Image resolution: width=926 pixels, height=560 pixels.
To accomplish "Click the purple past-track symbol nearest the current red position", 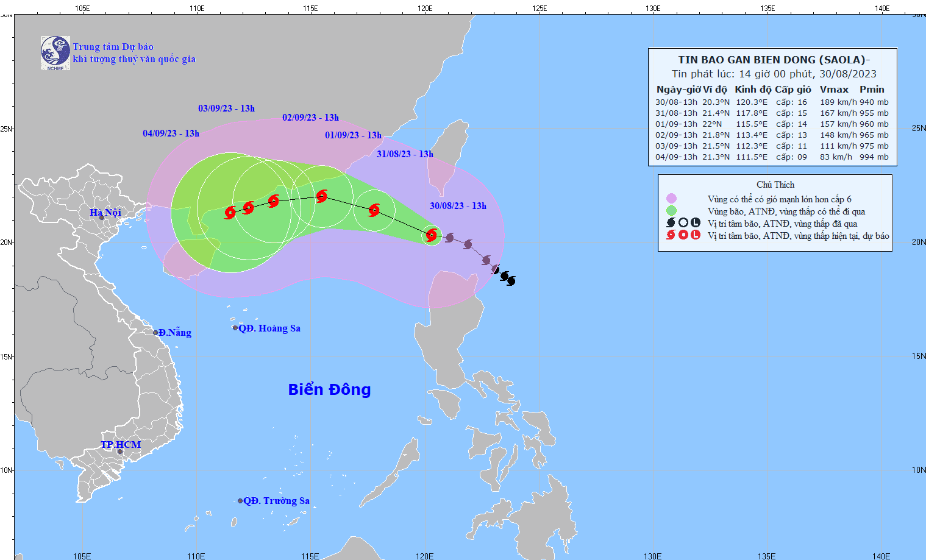I will point(450,238).
